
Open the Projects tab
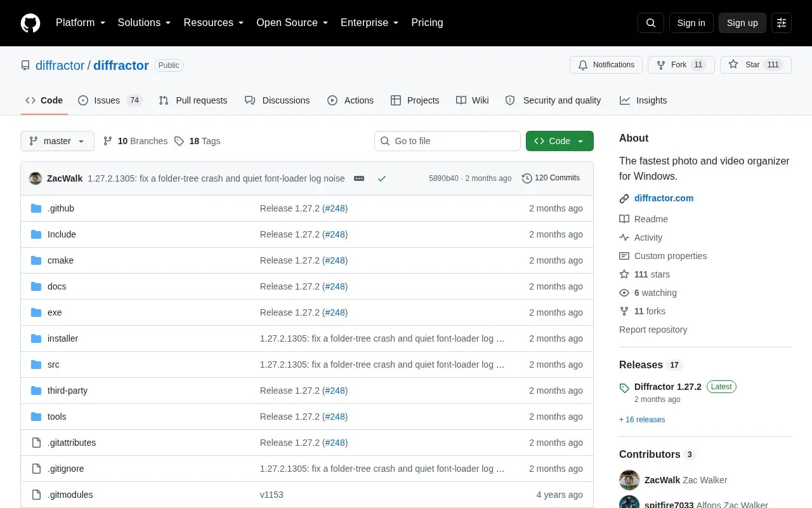(x=415, y=100)
